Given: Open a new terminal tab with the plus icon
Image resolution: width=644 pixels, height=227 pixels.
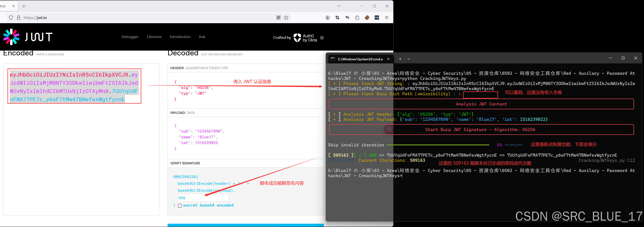Looking at the screenshot, I should click(x=400, y=59).
